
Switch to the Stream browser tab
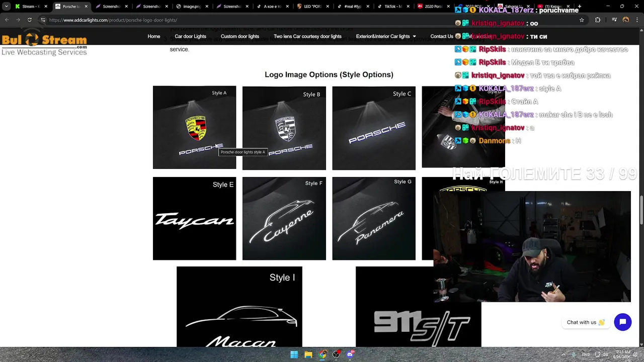pyautogui.click(x=31, y=7)
